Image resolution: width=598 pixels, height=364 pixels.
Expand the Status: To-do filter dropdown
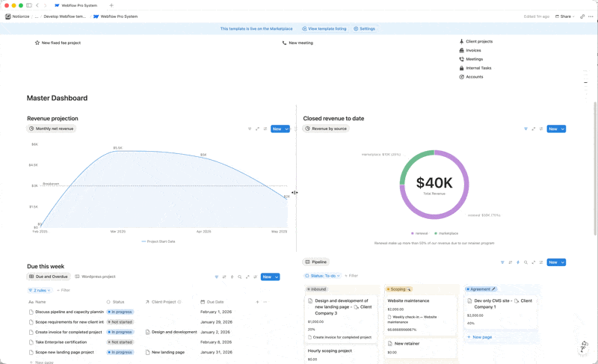click(322, 276)
